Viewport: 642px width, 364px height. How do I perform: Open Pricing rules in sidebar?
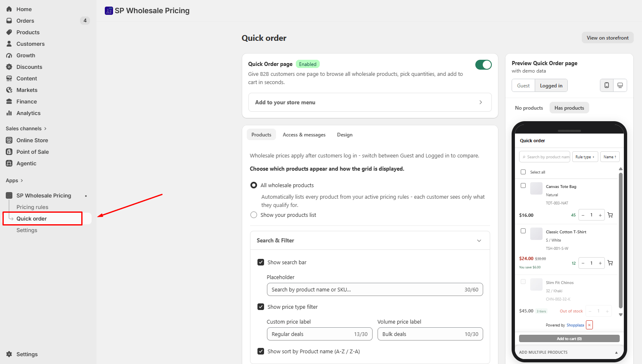point(32,207)
